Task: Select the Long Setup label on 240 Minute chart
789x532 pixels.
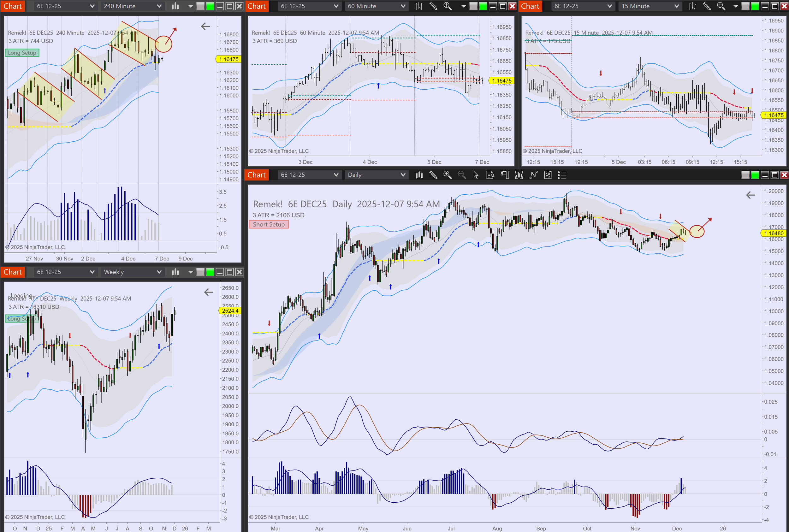Action: click(22, 53)
